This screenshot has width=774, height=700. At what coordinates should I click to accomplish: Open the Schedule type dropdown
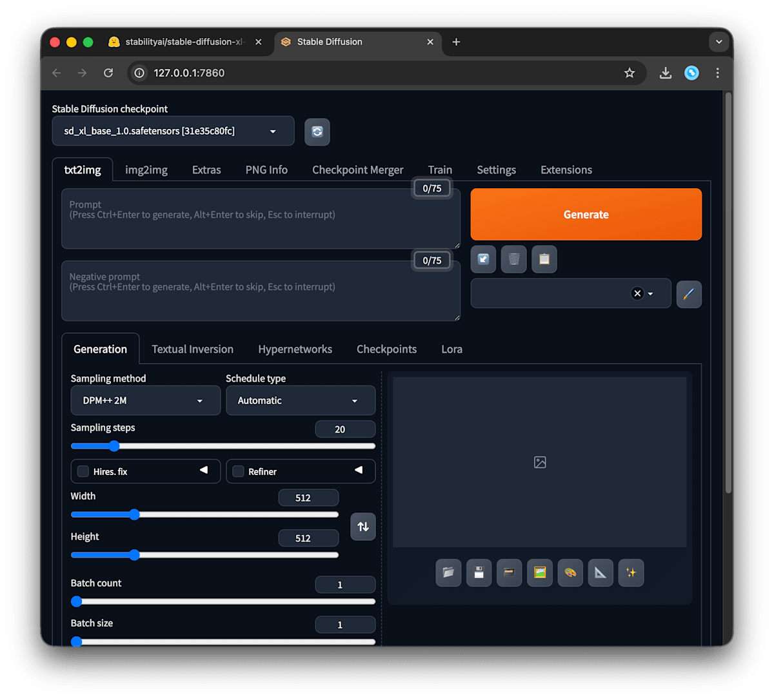pyautogui.click(x=301, y=400)
